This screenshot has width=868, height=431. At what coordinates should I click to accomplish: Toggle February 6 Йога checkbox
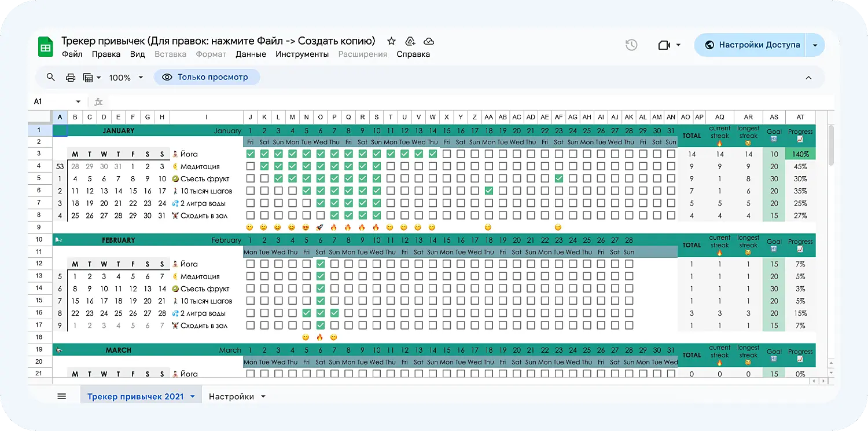(x=321, y=264)
